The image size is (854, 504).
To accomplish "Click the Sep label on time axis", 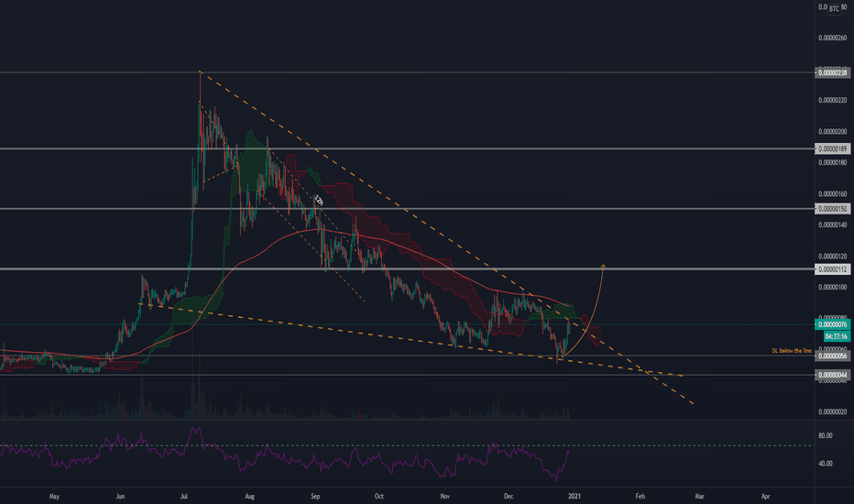I will (315, 497).
